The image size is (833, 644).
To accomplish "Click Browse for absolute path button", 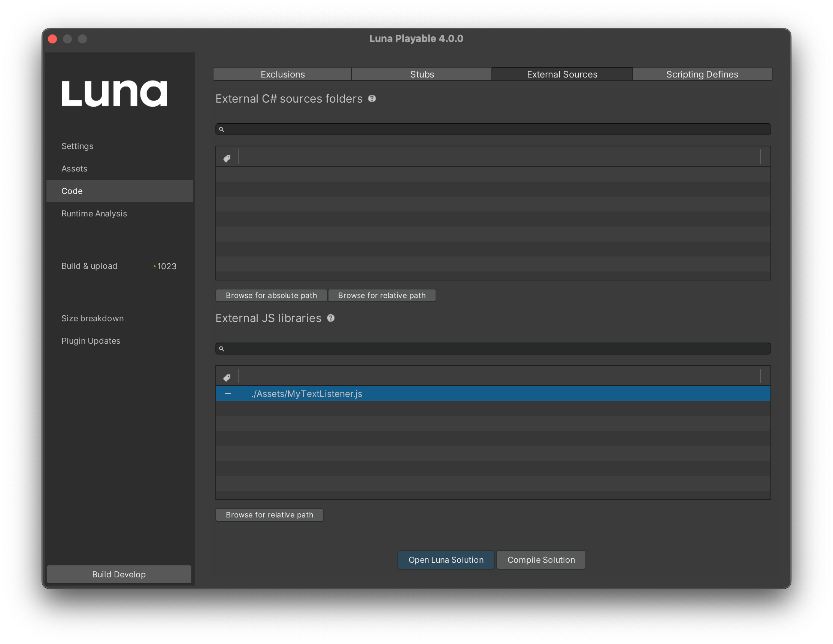I will [271, 295].
